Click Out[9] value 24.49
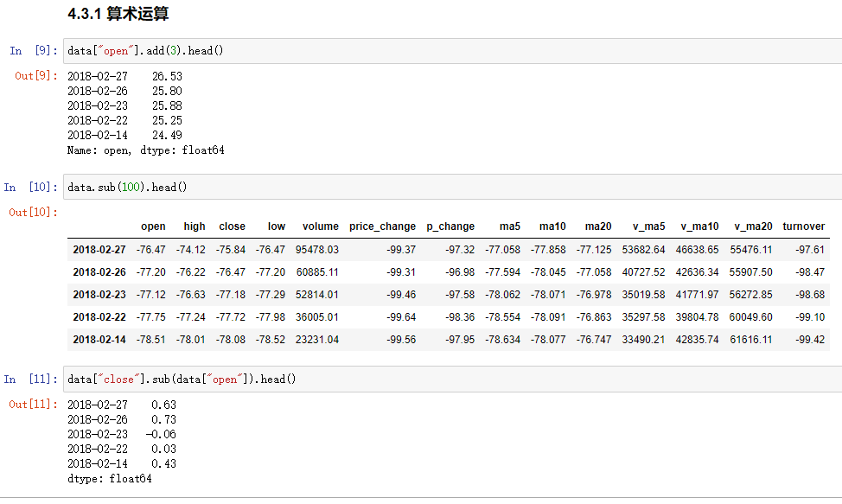 [167, 135]
